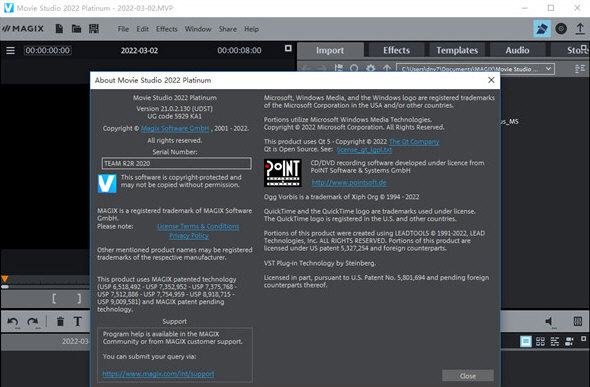Open the Effects menu in menu bar
The image size is (590, 387).
point(167,29)
